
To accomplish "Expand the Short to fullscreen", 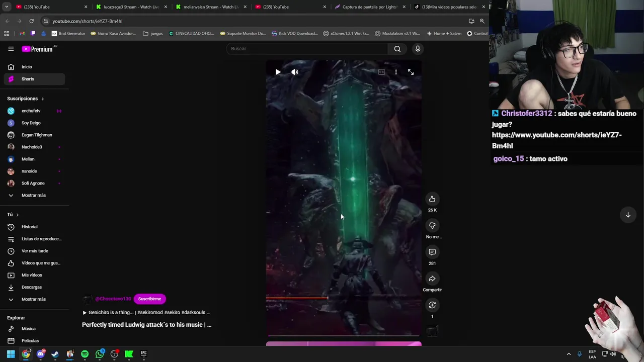I will coord(411,72).
